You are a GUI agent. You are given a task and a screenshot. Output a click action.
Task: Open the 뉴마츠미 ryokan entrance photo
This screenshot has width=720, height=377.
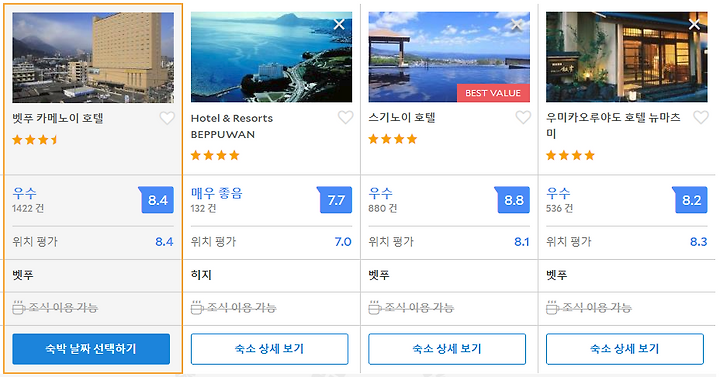(627, 57)
